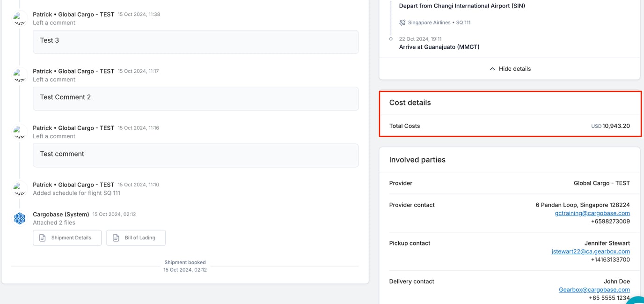Click the Cargobase system logo avatar
644x304 pixels.
(x=19, y=218)
